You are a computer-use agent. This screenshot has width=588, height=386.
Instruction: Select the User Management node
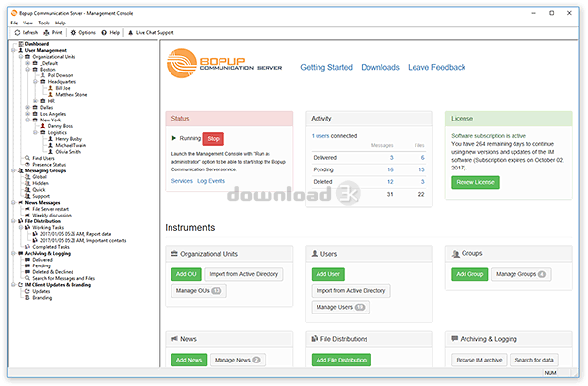(45, 50)
